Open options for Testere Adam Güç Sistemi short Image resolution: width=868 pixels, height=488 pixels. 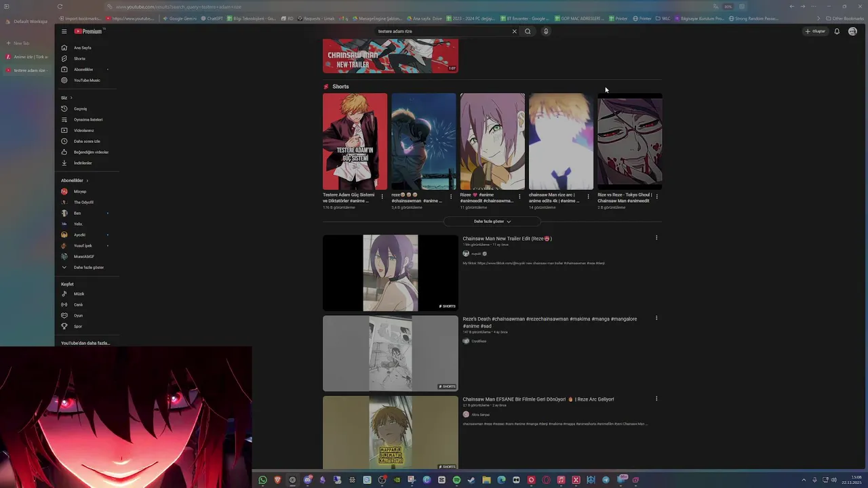pos(382,197)
